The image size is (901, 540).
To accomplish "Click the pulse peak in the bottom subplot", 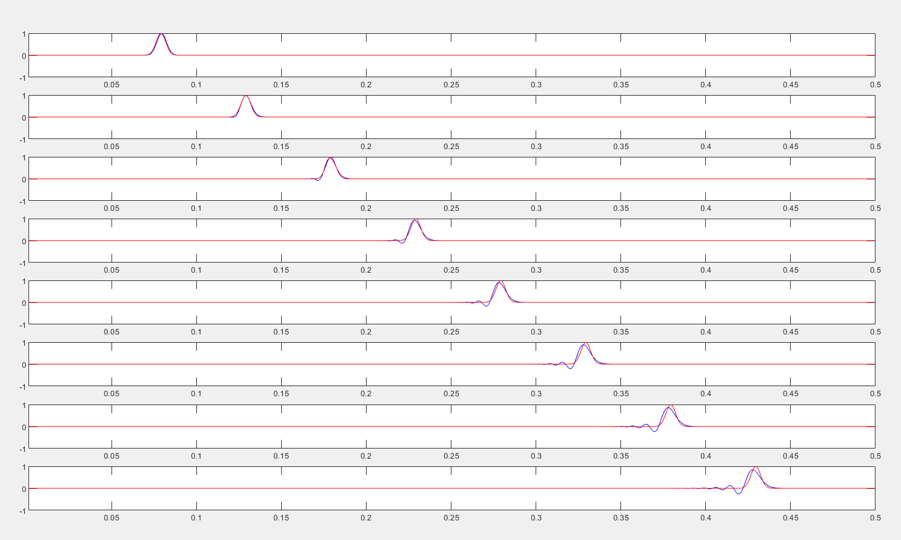I will (754, 469).
